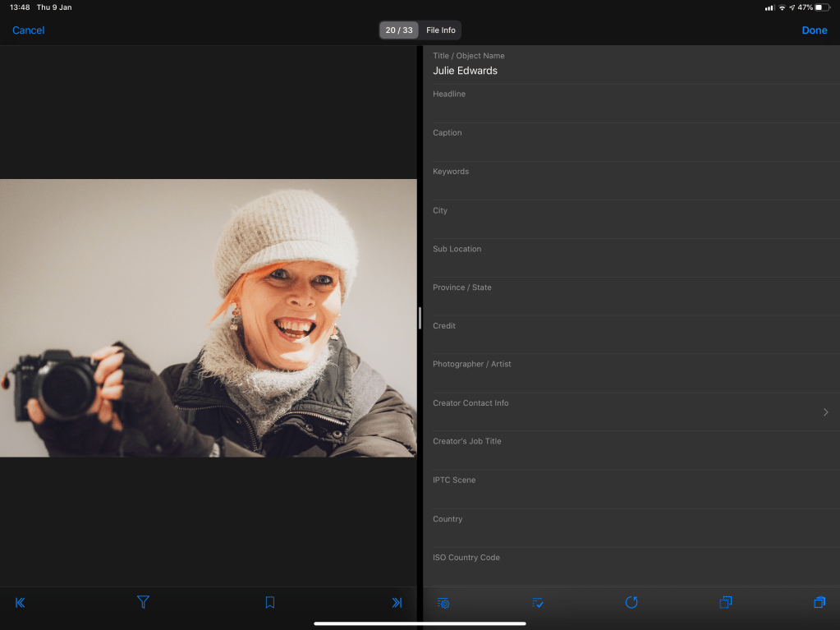Jump to the first image icon
The image size is (840, 630).
(21, 603)
